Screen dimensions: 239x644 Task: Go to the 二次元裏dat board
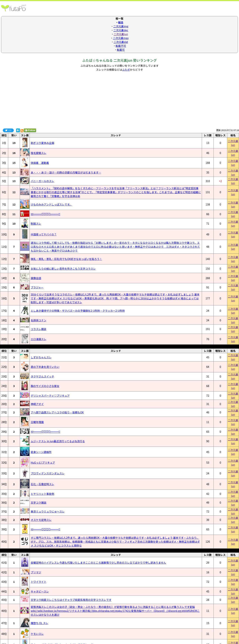[121, 42]
